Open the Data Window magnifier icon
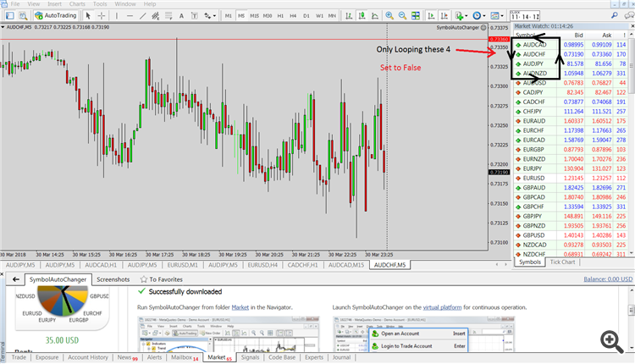This screenshot has height=364, width=635. (23, 15)
